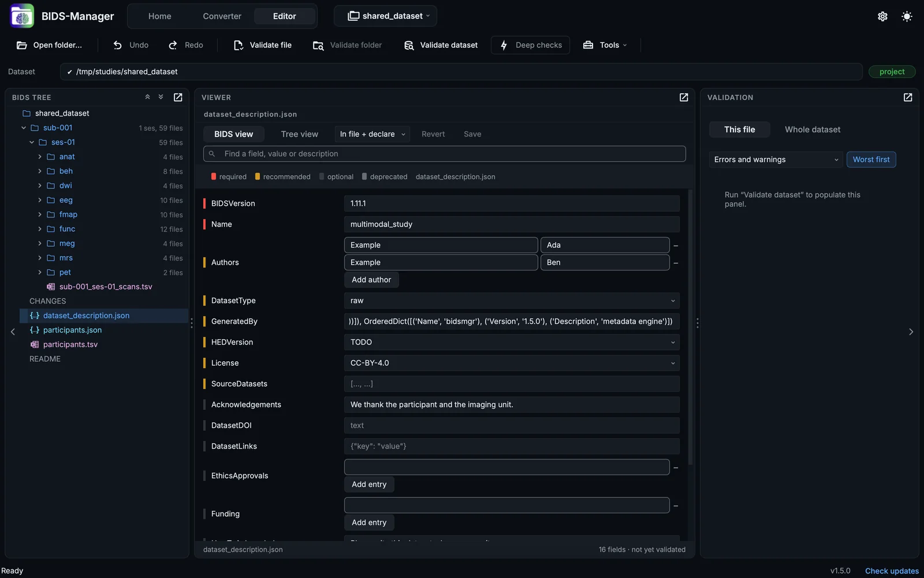
Task: Toggle light/dark theme sun icon
Action: [x=907, y=16]
